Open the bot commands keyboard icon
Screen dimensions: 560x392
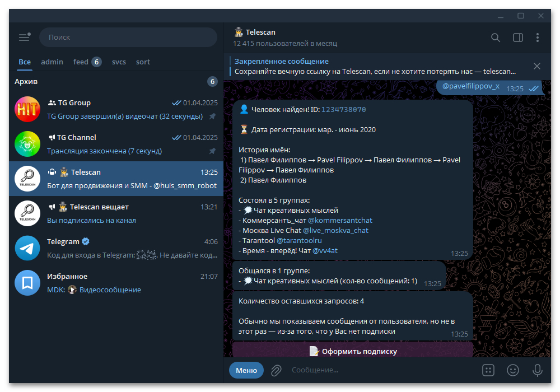click(x=488, y=370)
